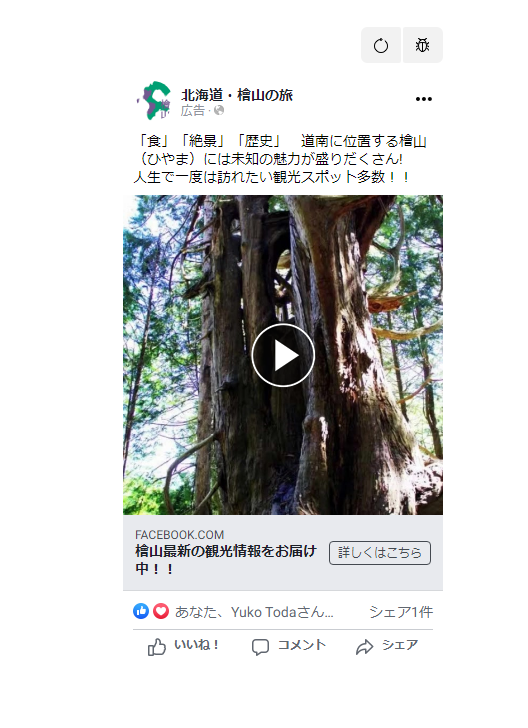Toggle the いいね! like button
This screenshot has height=728, width=528.
(183, 646)
